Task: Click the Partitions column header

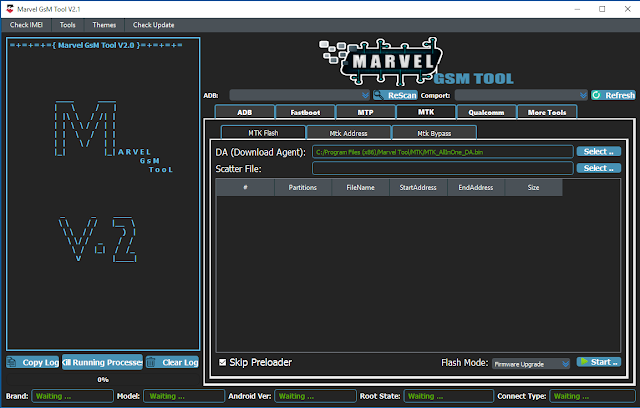Action: click(x=303, y=187)
